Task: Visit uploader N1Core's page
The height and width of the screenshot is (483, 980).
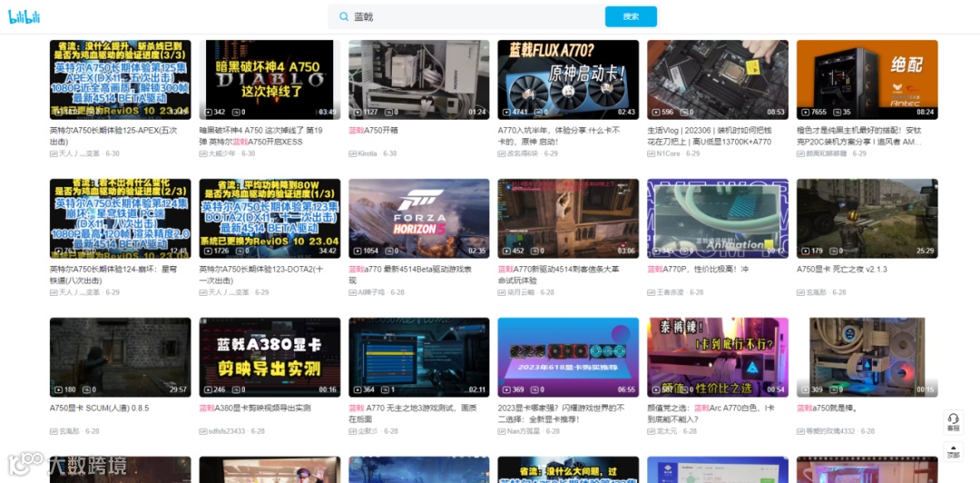Action: pyautogui.click(x=669, y=153)
